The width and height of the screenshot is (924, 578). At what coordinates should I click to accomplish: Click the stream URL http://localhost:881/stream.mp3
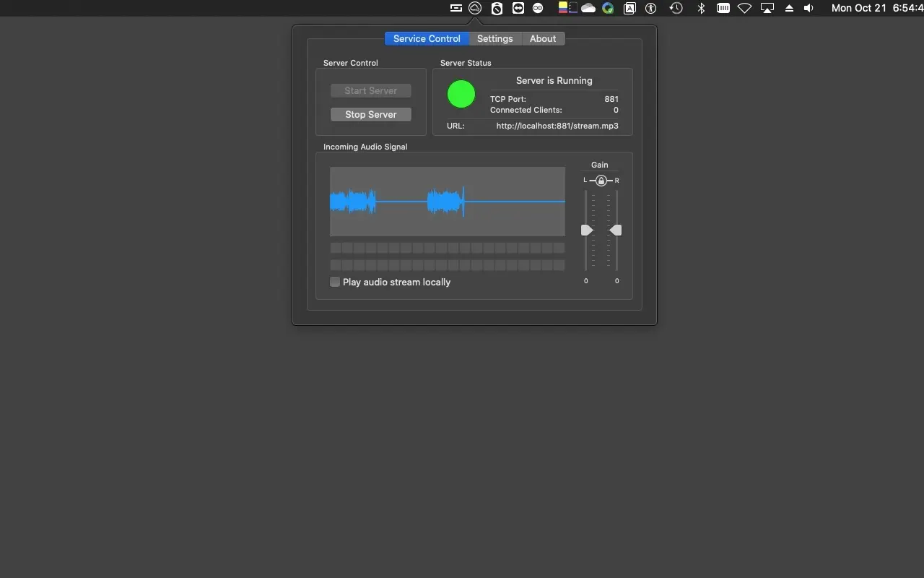pyautogui.click(x=557, y=126)
